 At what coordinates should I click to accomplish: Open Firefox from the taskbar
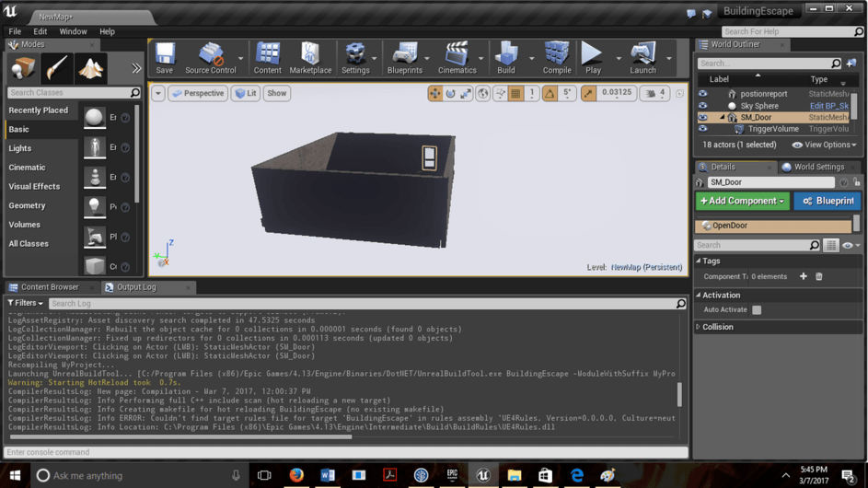[296, 475]
